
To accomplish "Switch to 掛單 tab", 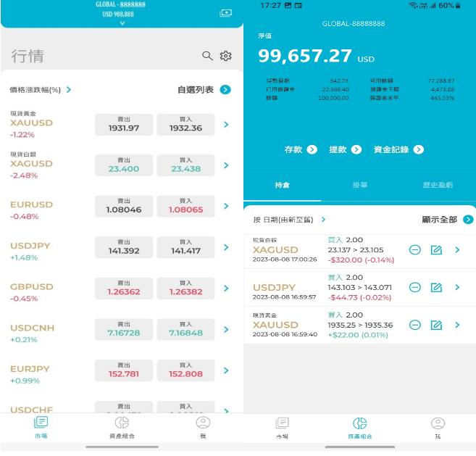I will click(x=359, y=185).
